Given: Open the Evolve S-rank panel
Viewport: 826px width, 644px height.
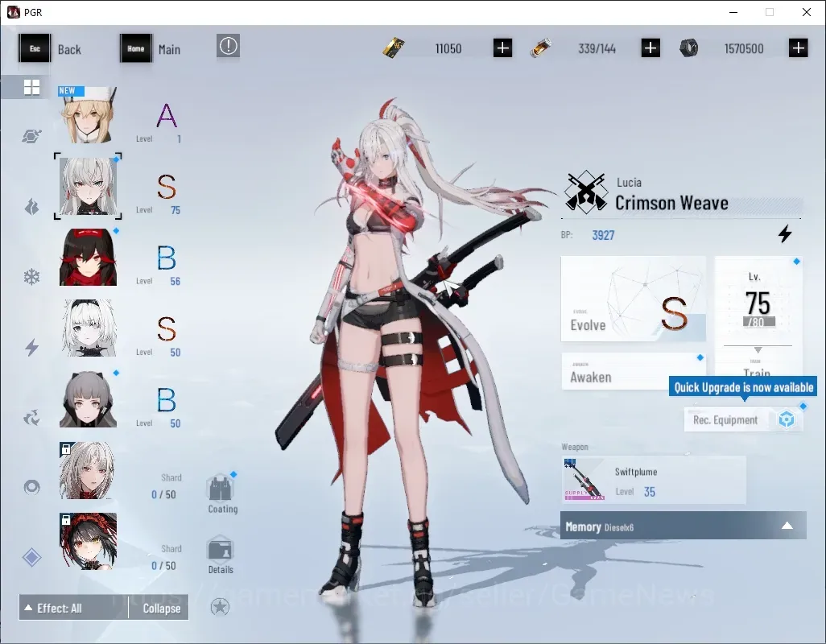Looking at the screenshot, I should click(x=634, y=299).
